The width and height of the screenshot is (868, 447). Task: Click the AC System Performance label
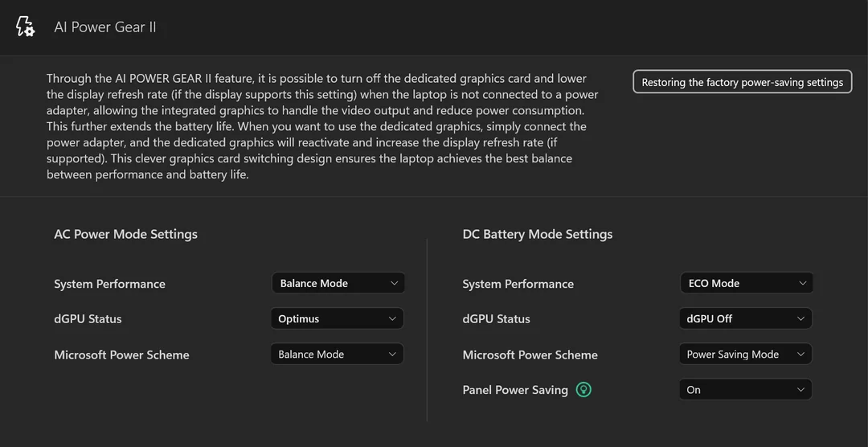click(109, 284)
